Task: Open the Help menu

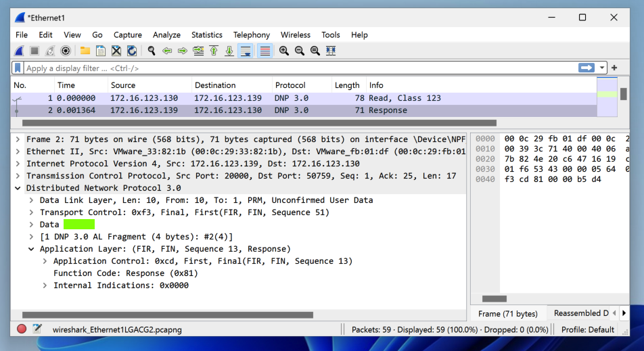Action: [359, 35]
